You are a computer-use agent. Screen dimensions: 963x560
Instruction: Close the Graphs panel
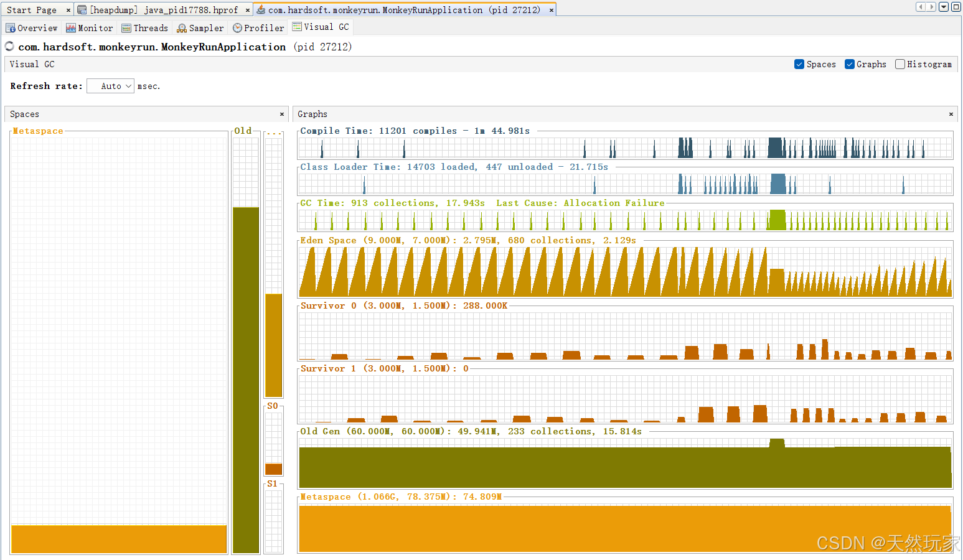click(x=951, y=114)
